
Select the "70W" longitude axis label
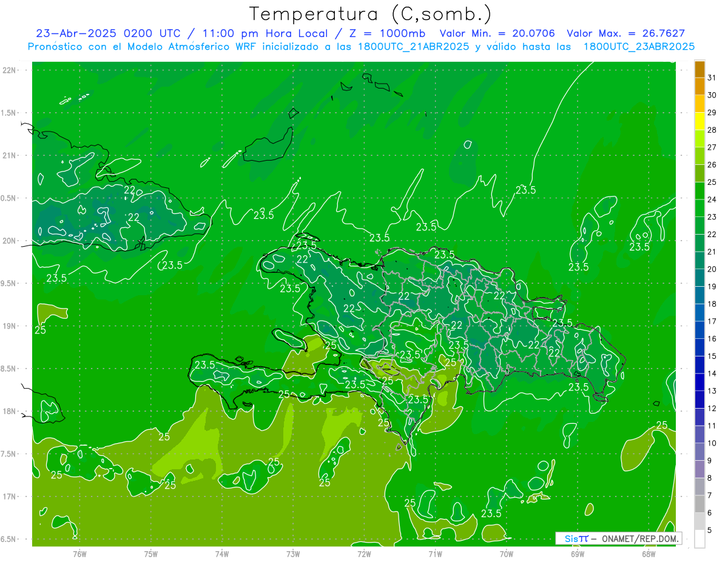[x=507, y=554]
